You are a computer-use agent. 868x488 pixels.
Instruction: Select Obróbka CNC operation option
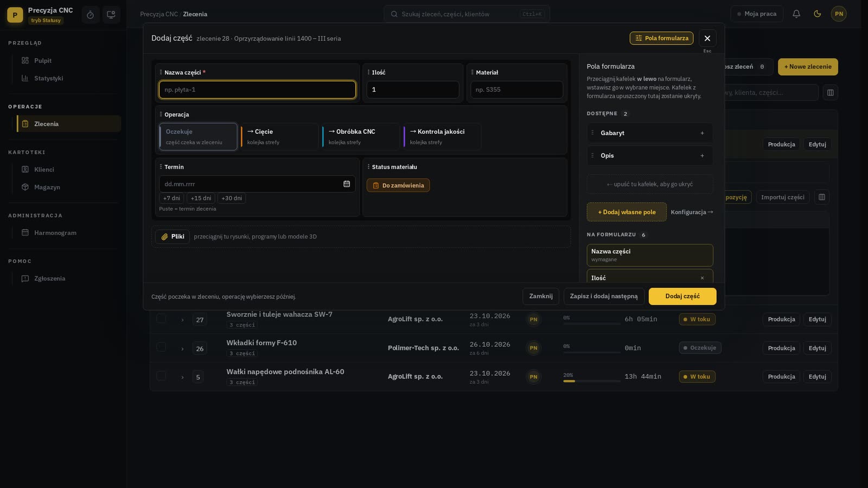tap(361, 137)
